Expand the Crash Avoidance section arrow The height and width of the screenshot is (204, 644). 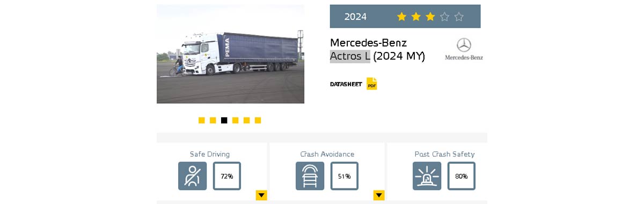pyautogui.click(x=379, y=195)
